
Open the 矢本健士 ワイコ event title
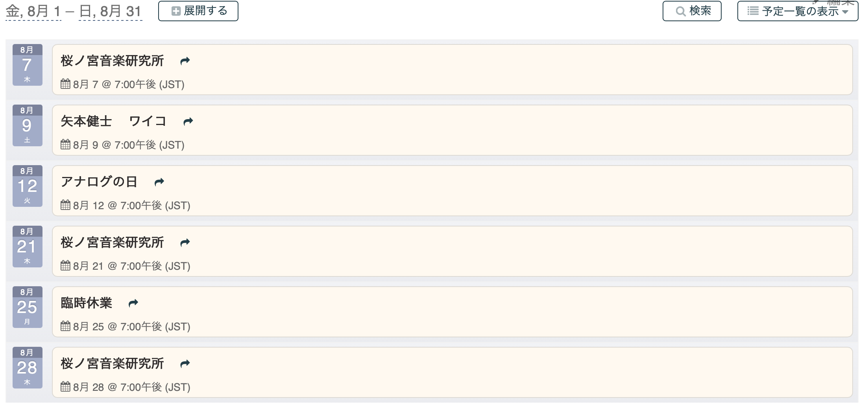tap(113, 121)
